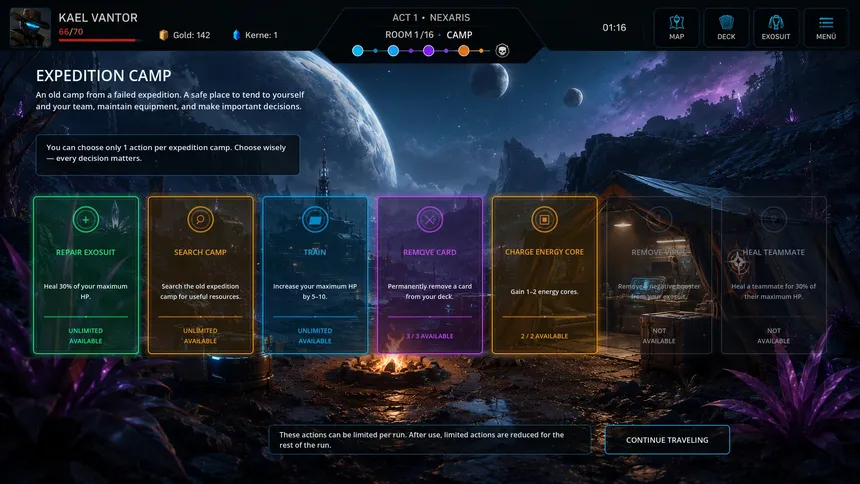Select the first cyan room node
Viewport: 860px width, 484px height.
[358, 51]
